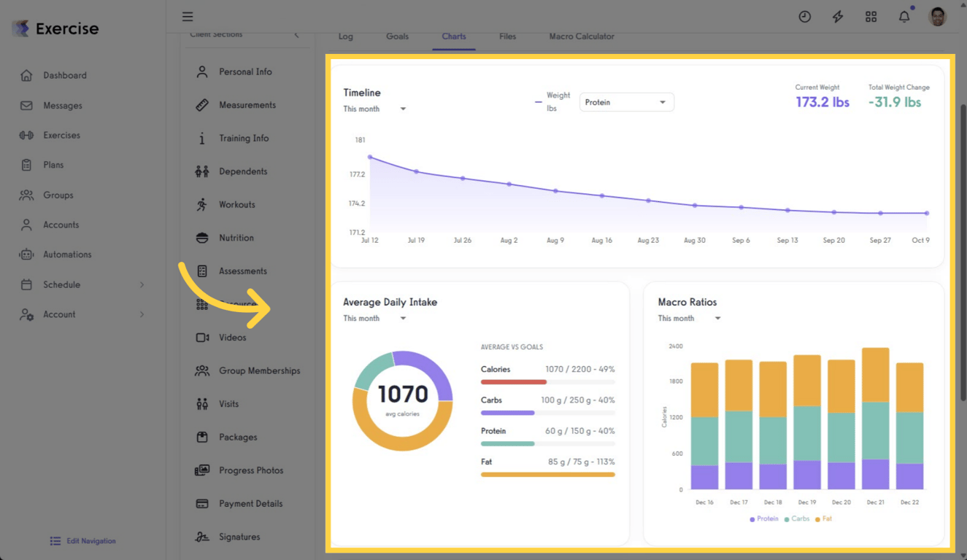Toggle the sidebar with the hamburger icon

(x=188, y=16)
